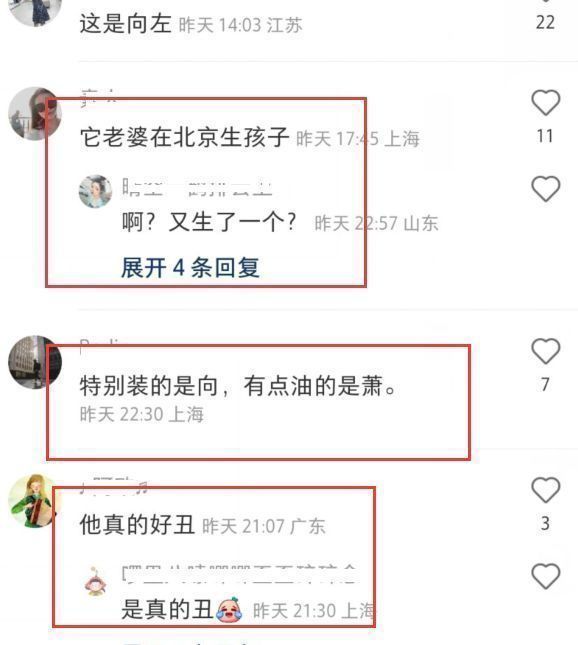
Task: Open avatar of 他真的好丑 commenter
Action: tap(35, 501)
